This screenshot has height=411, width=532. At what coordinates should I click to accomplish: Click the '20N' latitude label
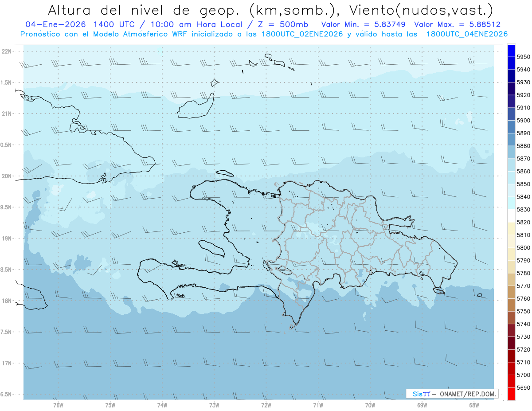point(6,176)
